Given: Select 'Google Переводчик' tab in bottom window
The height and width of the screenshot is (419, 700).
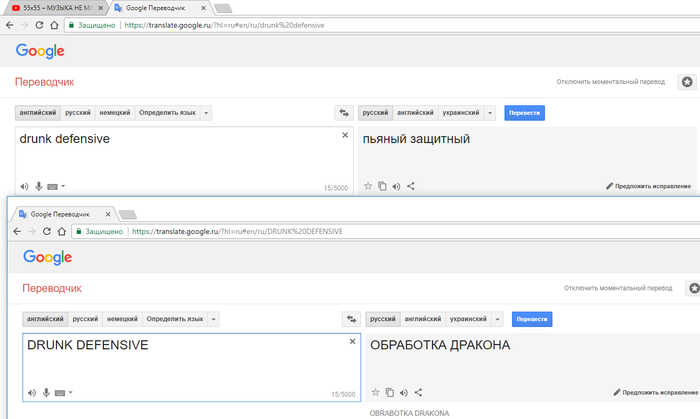Looking at the screenshot, I should click(60, 214).
